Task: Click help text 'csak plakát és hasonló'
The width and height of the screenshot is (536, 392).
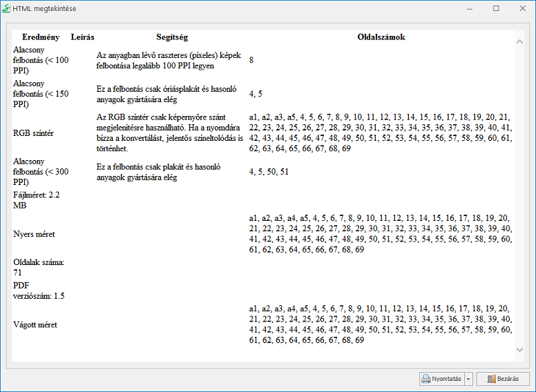Action: coord(158,172)
